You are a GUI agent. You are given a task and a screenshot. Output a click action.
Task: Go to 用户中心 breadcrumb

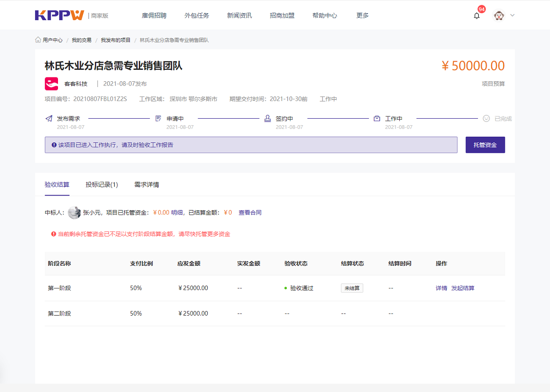(53, 40)
